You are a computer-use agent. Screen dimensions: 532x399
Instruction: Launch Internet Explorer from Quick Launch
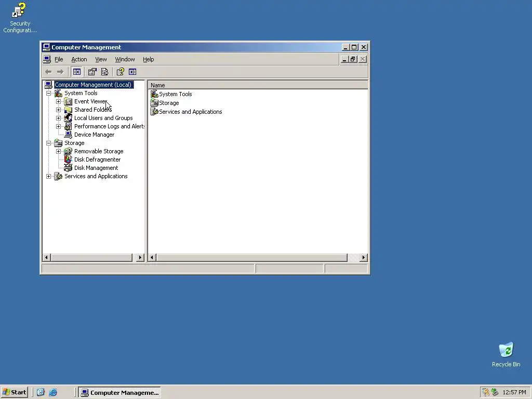(x=53, y=393)
